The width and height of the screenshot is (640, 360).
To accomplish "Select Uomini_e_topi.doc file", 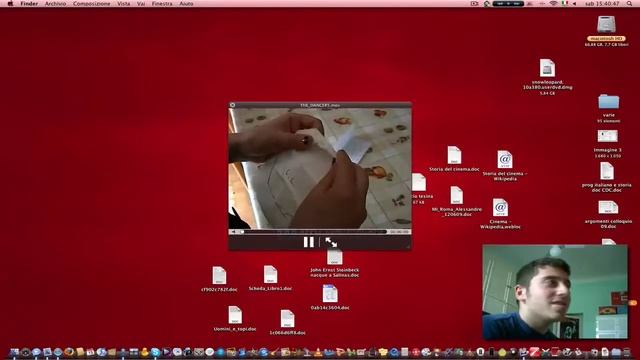I will point(235,315).
